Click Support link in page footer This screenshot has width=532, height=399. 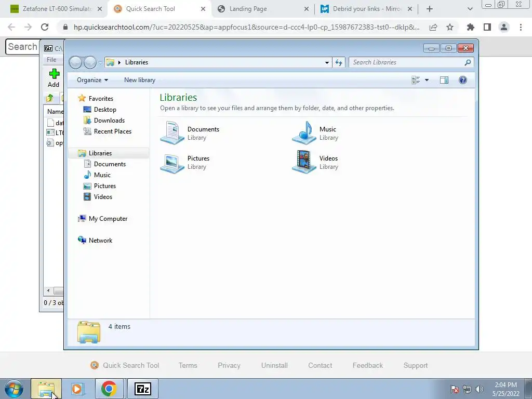click(416, 365)
